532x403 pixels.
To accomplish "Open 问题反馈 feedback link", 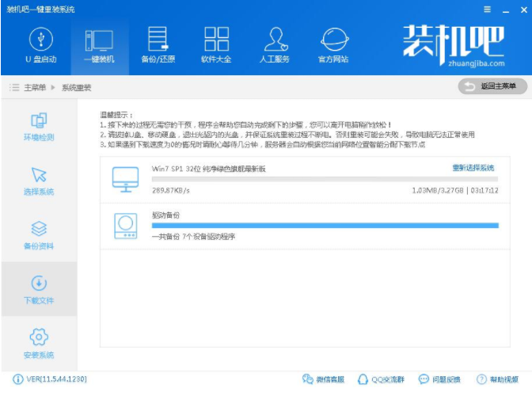I will [x=439, y=379].
